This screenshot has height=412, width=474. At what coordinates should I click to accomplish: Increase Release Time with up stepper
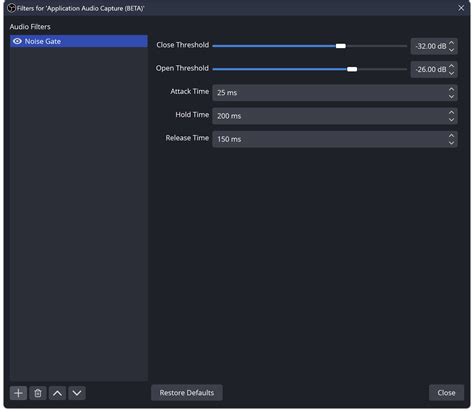tap(452, 136)
